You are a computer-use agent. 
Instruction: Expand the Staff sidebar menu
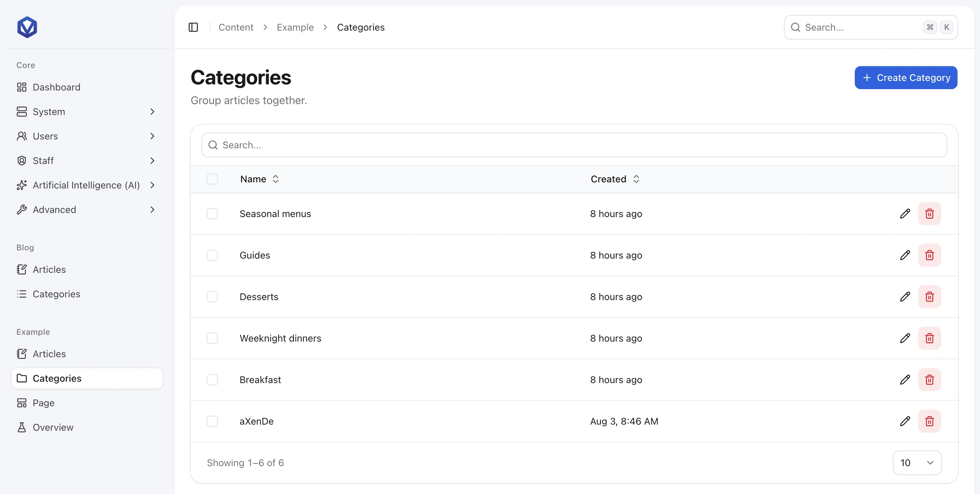click(x=87, y=161)
